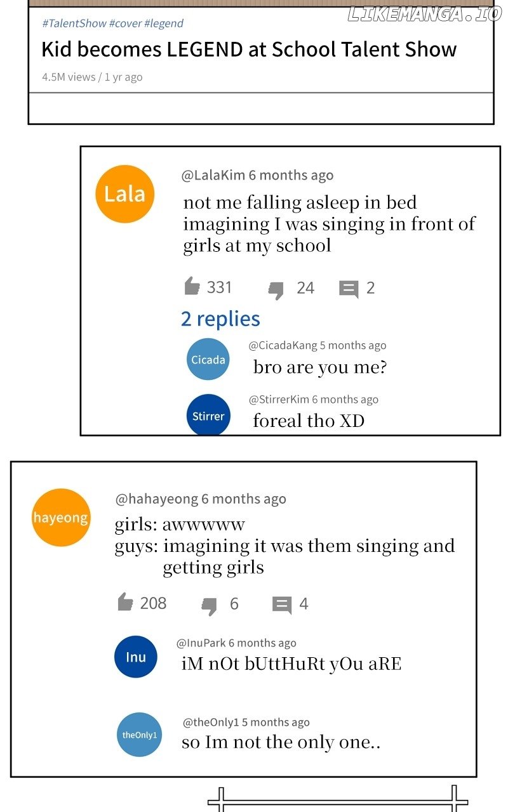Open replies icon on LalaKim comment
The height and width of the screenshot is (812, 508).
tap(349, 289)
